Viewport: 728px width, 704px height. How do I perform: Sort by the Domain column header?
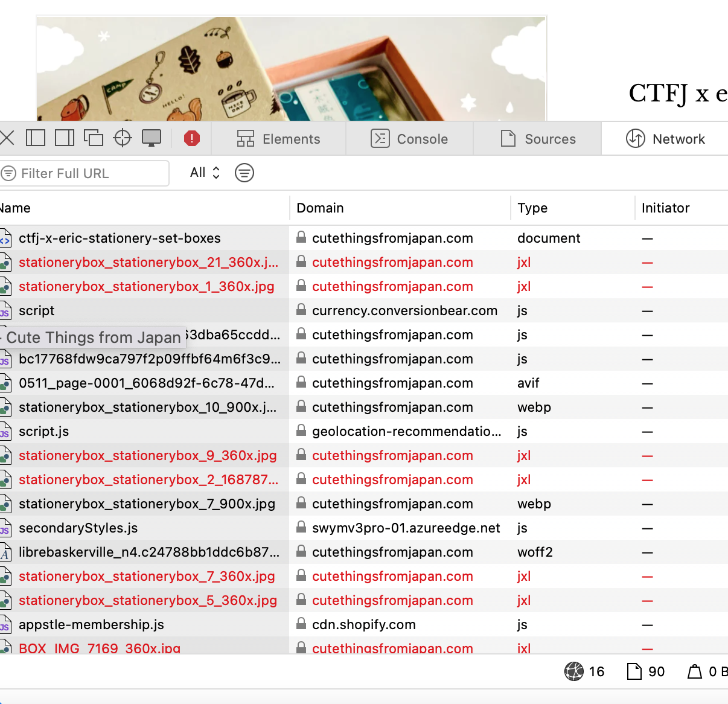[320, 208]
